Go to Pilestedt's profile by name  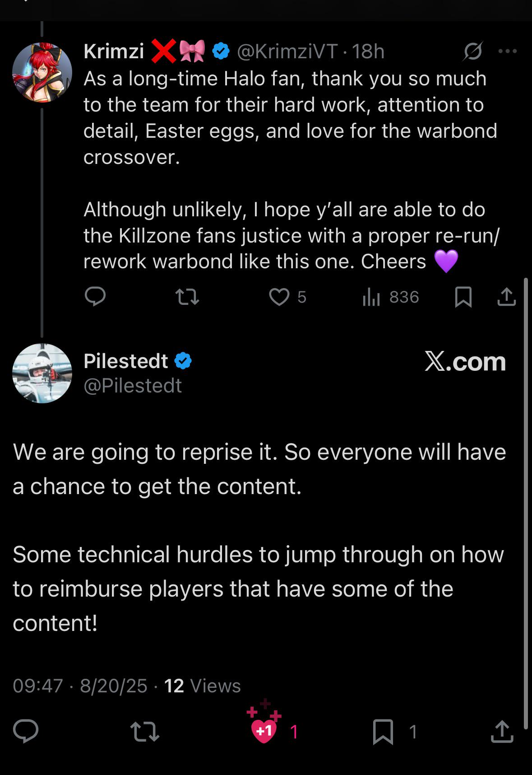point(126,361)
